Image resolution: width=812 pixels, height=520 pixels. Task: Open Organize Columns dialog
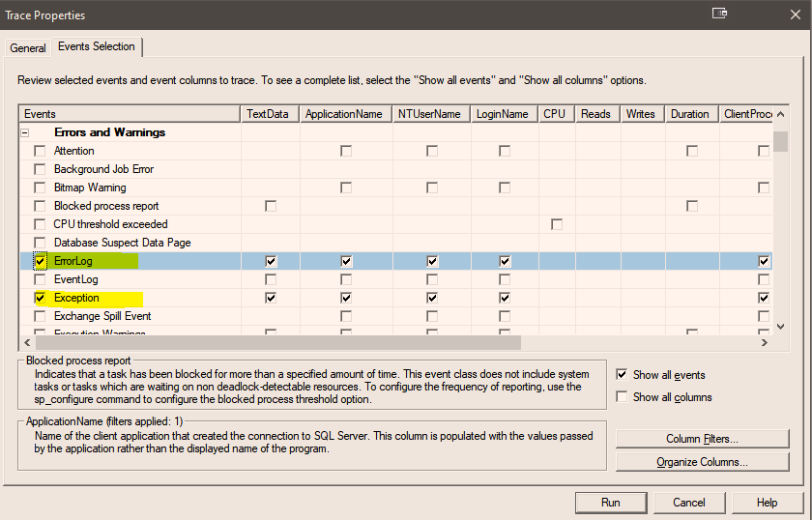pos(702,462)
